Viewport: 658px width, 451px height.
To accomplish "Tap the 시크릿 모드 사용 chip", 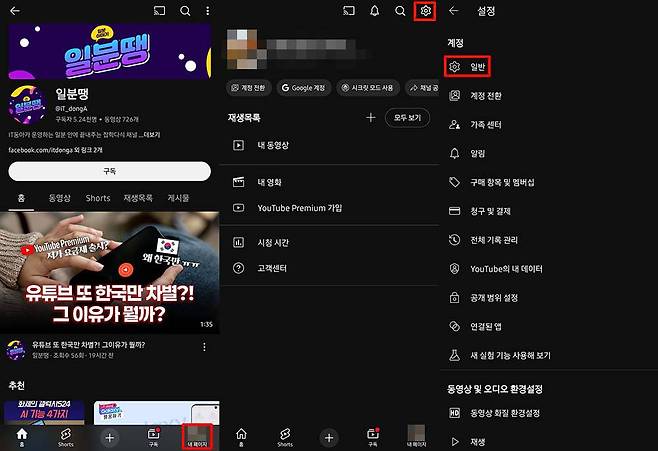I will point(368,88).
